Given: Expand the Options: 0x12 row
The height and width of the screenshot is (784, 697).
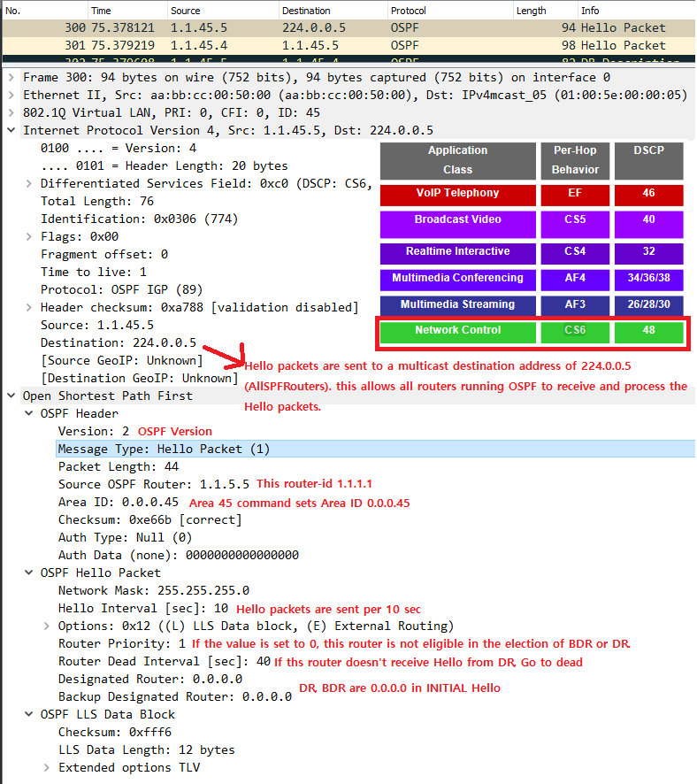Looking at the screenshot, I should point(47,626).
